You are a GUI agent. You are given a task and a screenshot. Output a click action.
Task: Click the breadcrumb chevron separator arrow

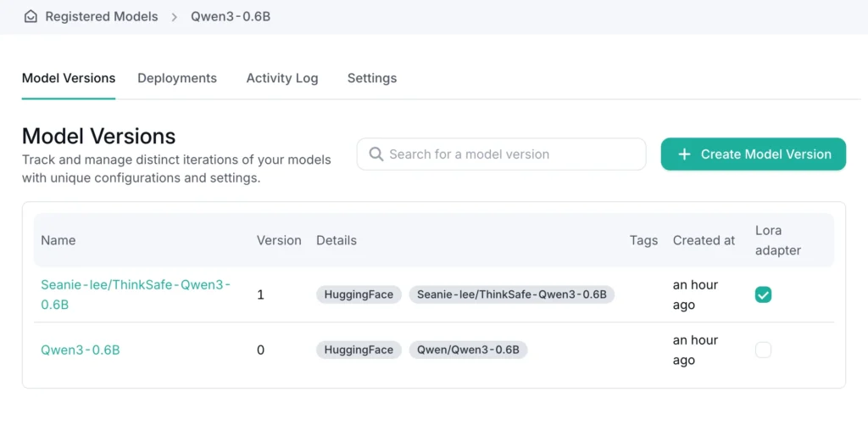pyautogui.click(x=175, y=16)
